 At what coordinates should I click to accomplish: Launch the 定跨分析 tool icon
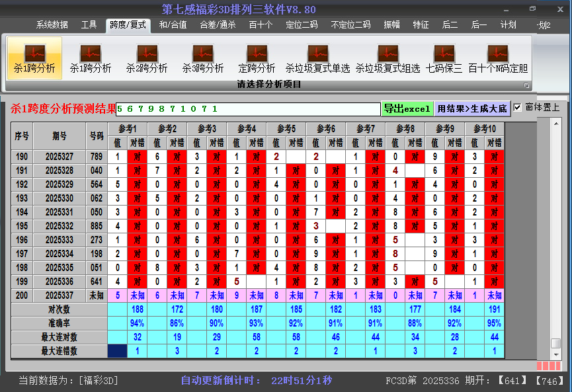(257, 58)
